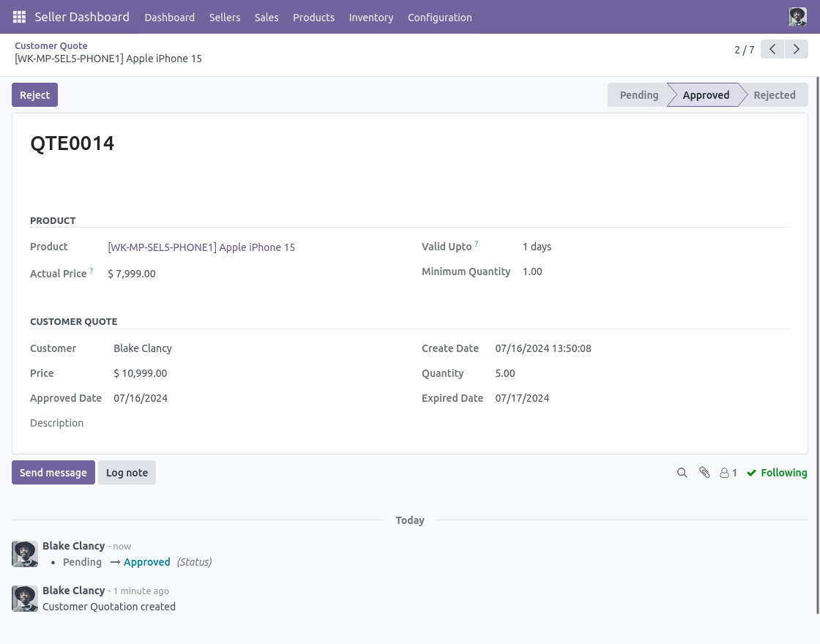Go to the next record arrow
The width and height of the screenshot is (820, 644).
click(797, 49)
